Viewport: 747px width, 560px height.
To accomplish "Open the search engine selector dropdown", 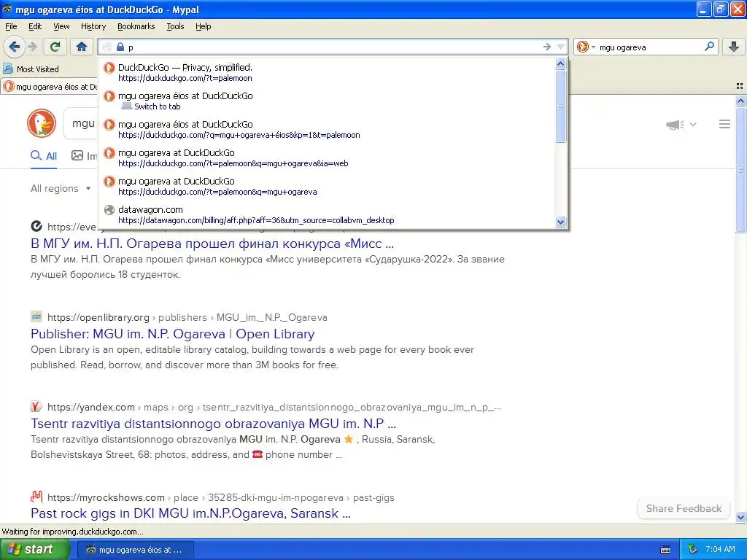I will coord(593,47).
